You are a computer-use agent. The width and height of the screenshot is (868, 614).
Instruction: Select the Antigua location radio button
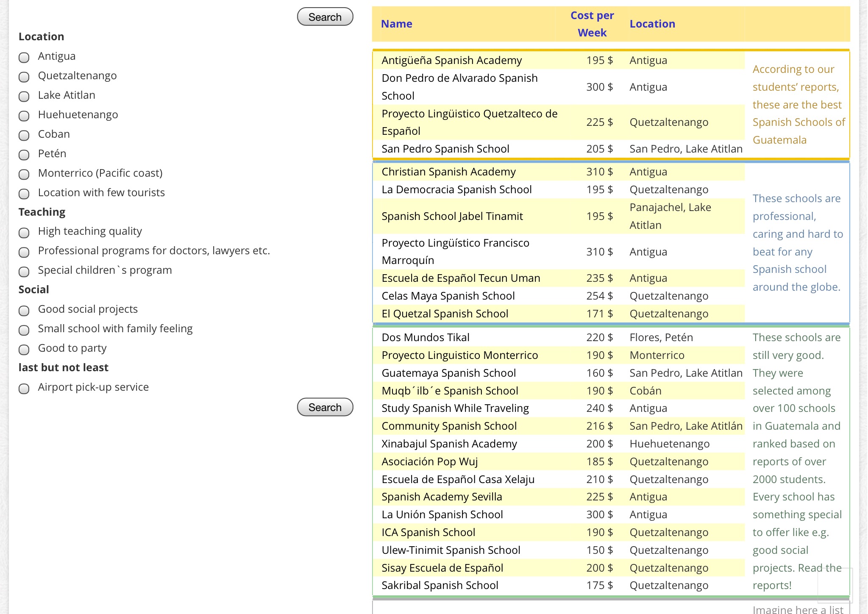point(24,57)
